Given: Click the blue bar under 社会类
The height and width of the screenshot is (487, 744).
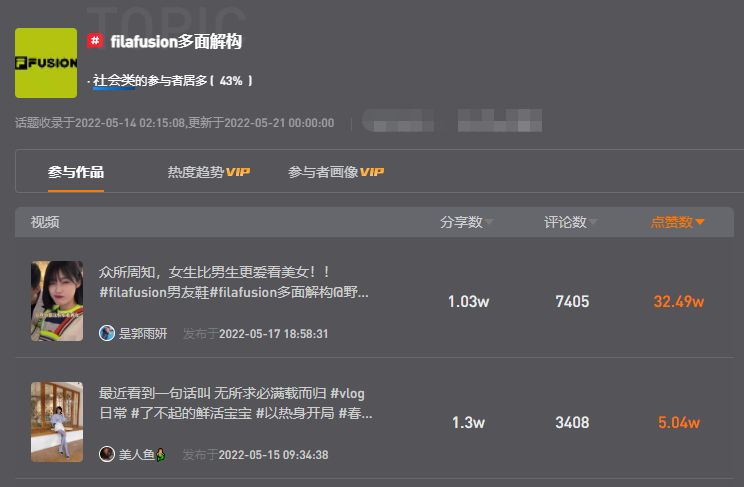Looking at the screenshot, I should (x=114, y=88).
